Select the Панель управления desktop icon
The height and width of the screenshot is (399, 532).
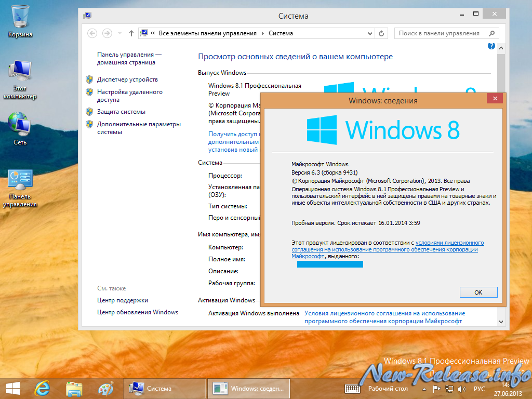(x=20, y=188)
